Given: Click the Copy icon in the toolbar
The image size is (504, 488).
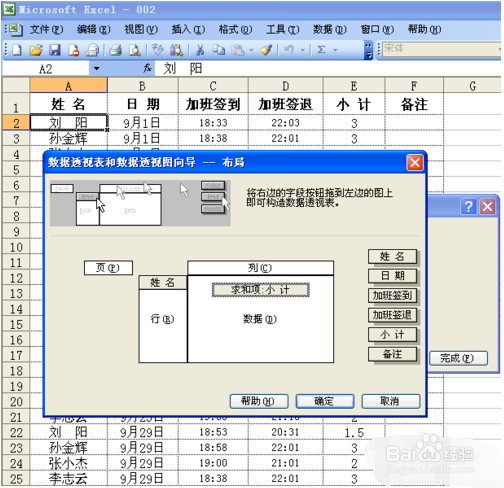Looking at the screenshot, I should [219, 50].
